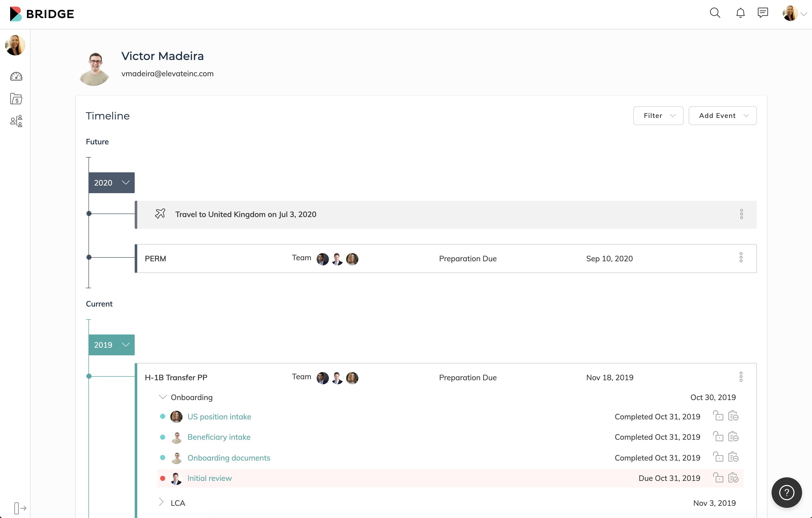Open the Add Event dropdown

tap(722, 116)
